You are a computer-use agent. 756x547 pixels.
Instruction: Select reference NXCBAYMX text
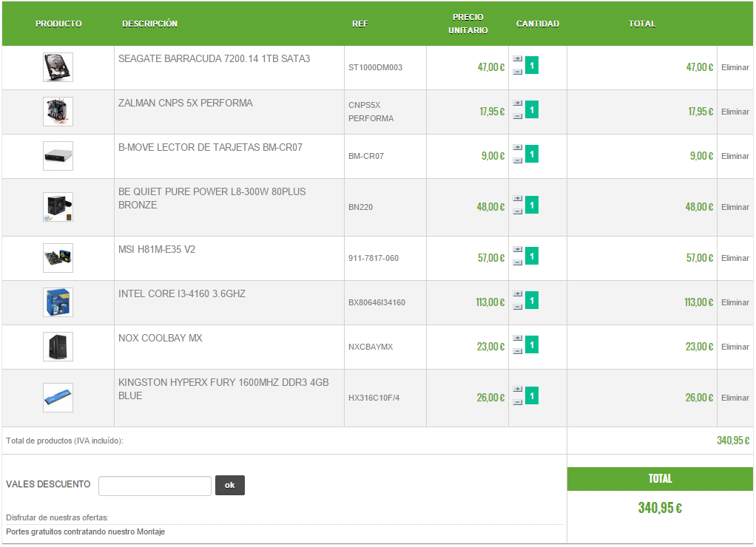click(x=371, y=347)
